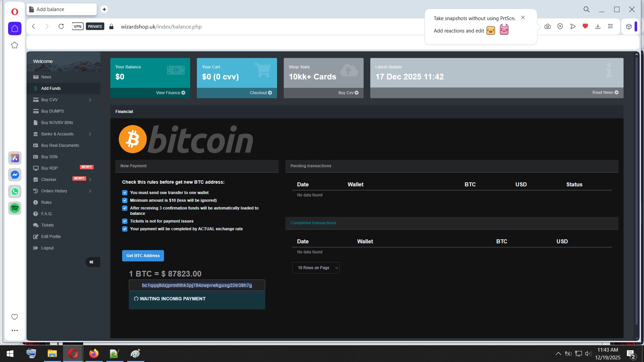The height and width of the screenshot is (362, 644).
Task: Dismiss the snapshot tip popup
Action: (x=523, y=17)
